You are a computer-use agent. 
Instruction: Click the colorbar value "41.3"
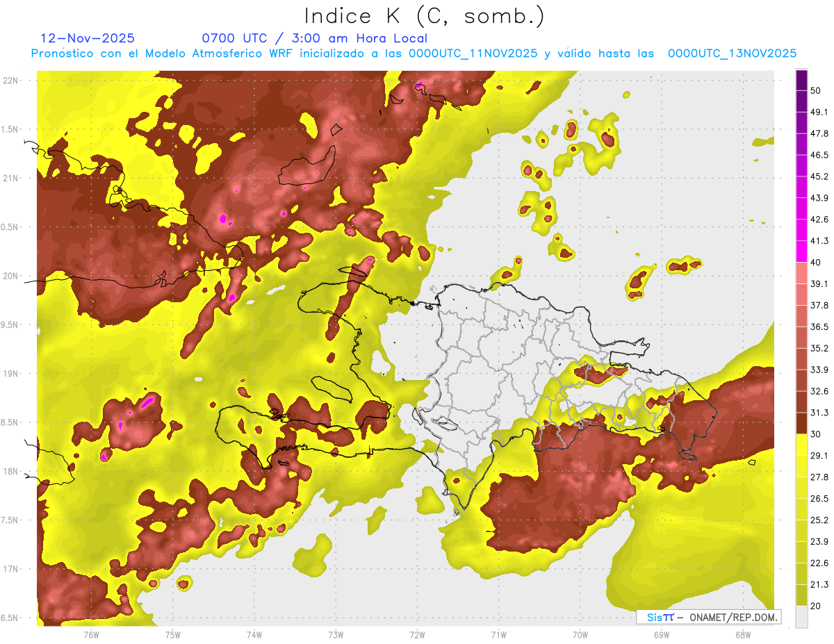coord(819,241)
